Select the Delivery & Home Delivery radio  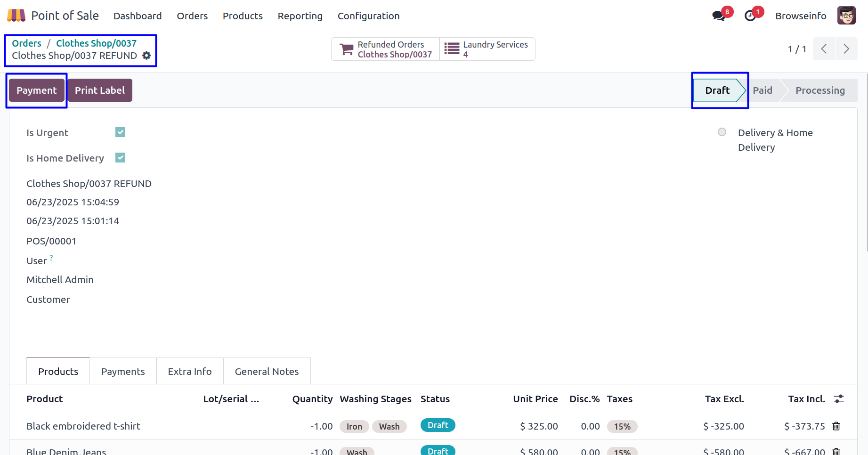tap(722, 132)
